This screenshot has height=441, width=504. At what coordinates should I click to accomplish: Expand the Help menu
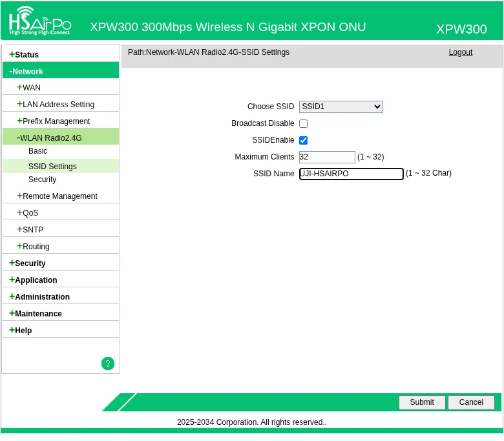tap(21, 330)
